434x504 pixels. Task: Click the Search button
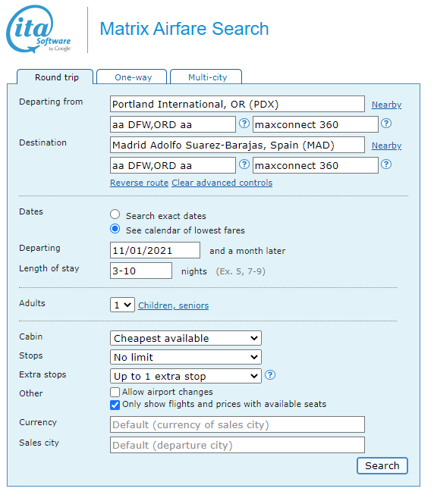tap(382, 466)
